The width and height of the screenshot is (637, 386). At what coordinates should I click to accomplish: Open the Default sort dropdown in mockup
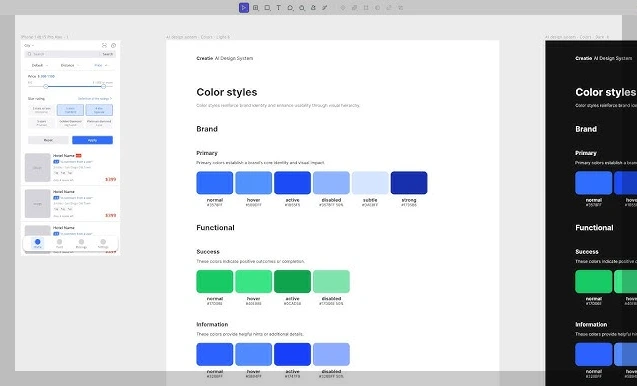(x=40, y=65)
